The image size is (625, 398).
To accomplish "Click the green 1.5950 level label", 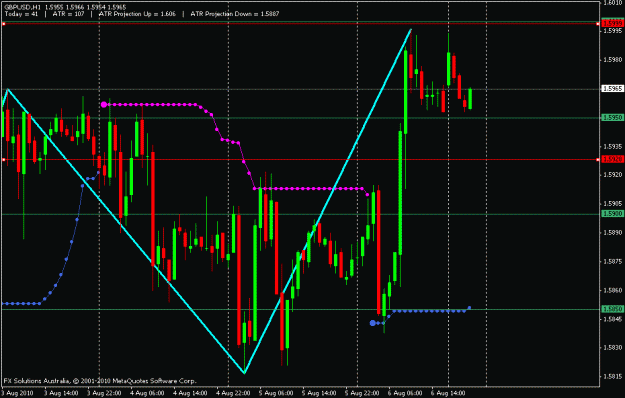I will tap(613, 118).
